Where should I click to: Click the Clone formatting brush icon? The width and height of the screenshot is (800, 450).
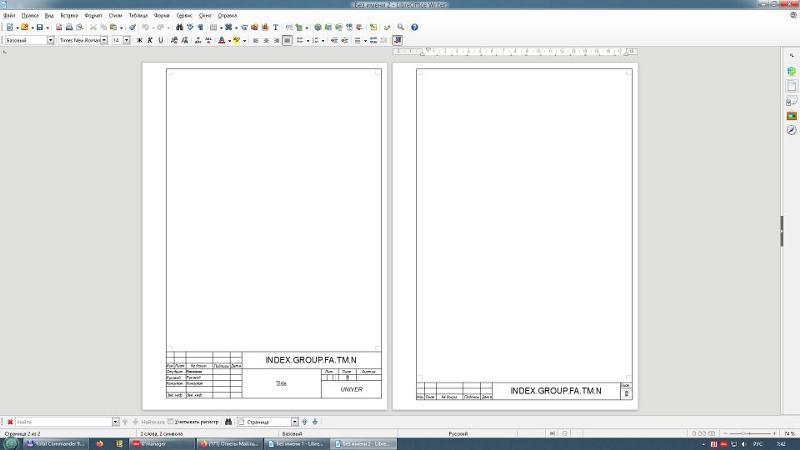click(x=133, y=27)
